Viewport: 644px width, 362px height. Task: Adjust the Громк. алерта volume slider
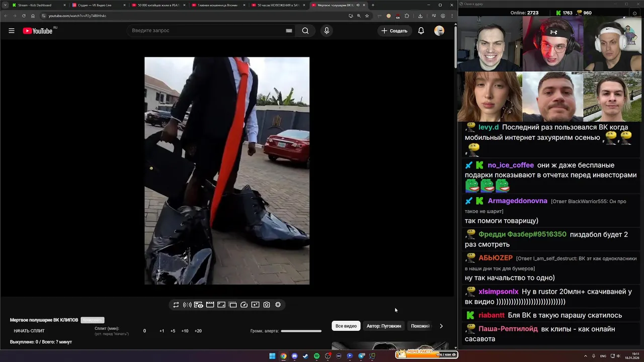pos(301,331)
